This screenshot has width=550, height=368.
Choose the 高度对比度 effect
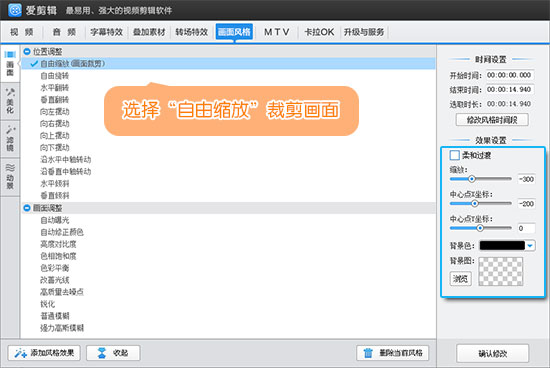tap(58, 244)
